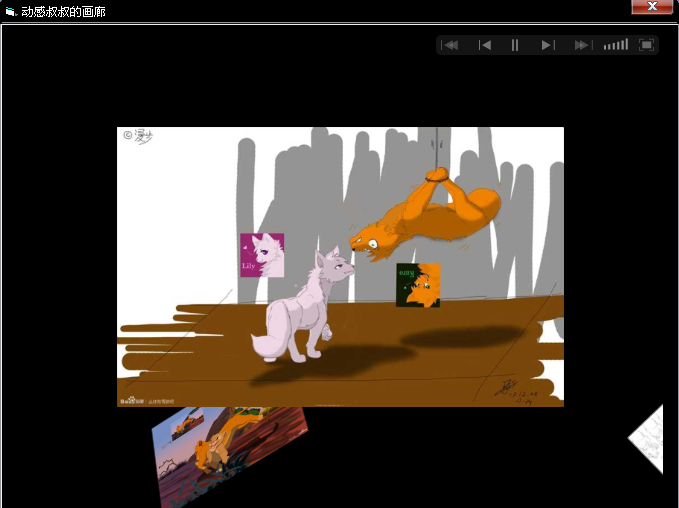Advance to the next slide
679x508 pixels.
click(548, 45)
